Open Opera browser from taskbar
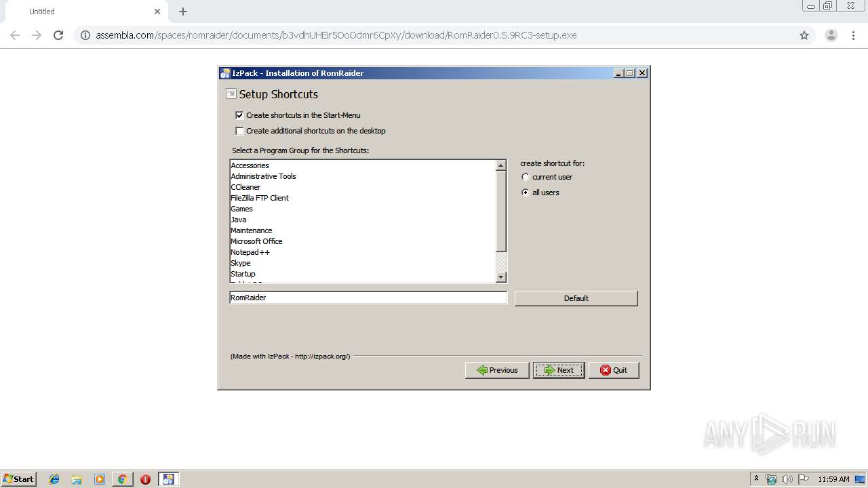 click(x=145, y=479)
